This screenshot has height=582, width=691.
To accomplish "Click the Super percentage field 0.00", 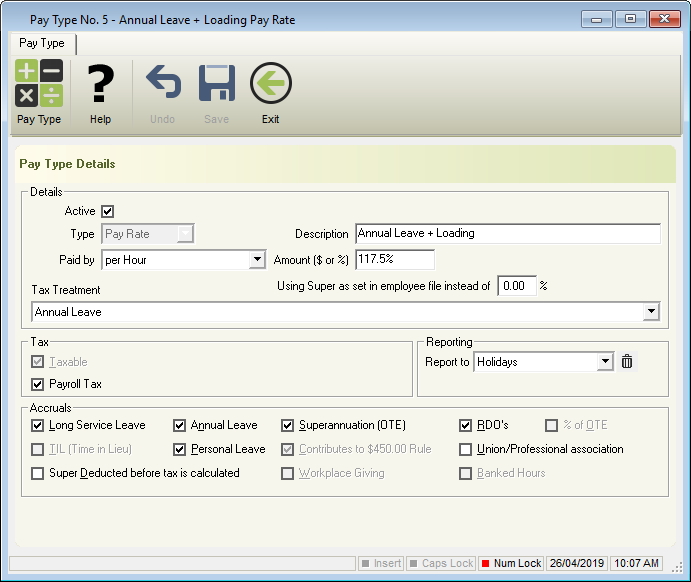I will [x=517, y=286].
